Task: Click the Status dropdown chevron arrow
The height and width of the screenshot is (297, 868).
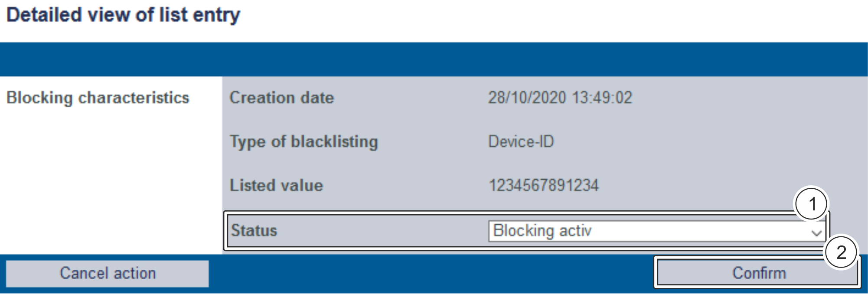Action: point(816,233)
